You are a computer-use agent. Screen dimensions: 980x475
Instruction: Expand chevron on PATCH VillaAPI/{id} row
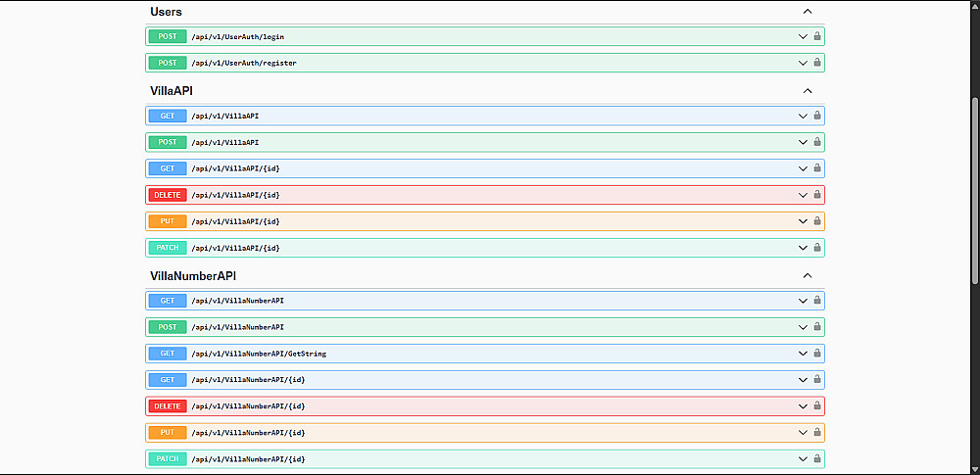[x=804, y=248]
